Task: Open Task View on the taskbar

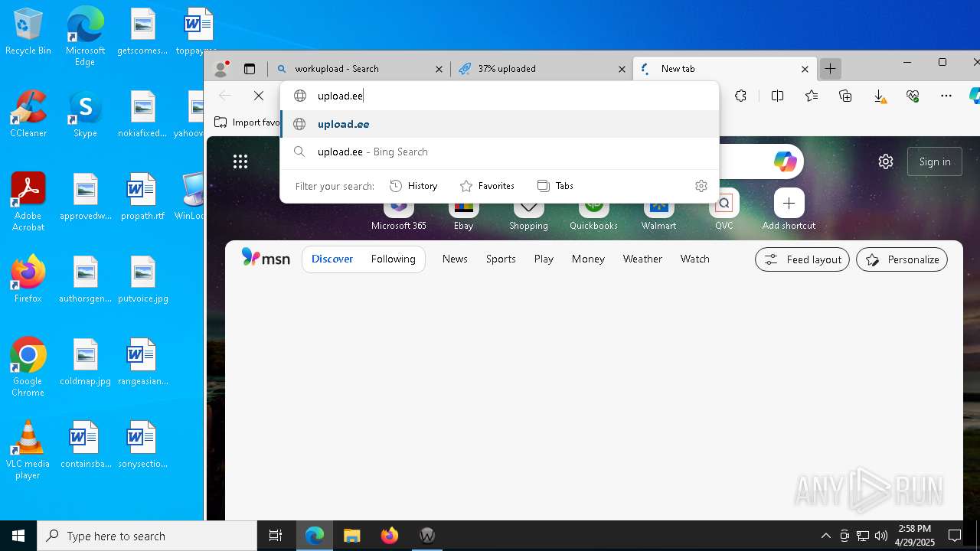Action: tap(276, 536)
